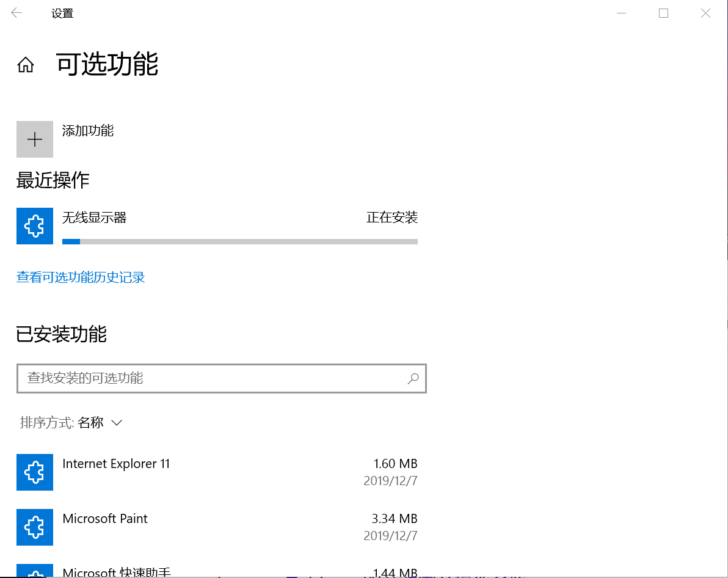Maximize the 设置 window
The height and width of the screenshot is (578, 728).
pyautogui.click(x=663, y=13)
